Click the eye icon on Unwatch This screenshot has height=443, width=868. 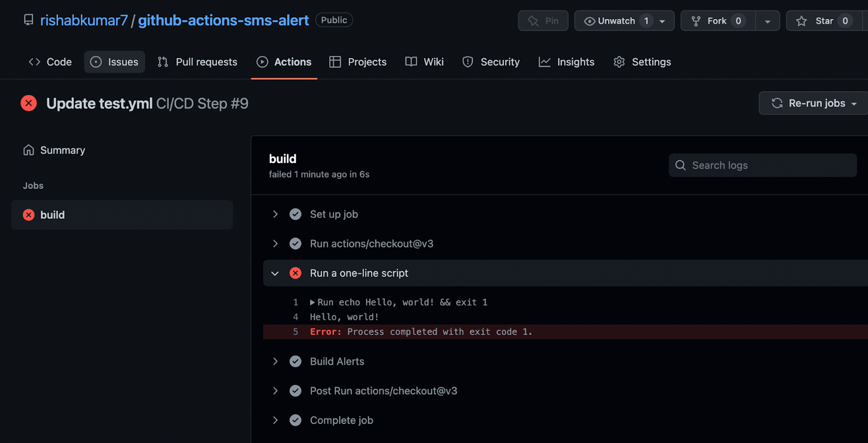[x=589, y=21]
